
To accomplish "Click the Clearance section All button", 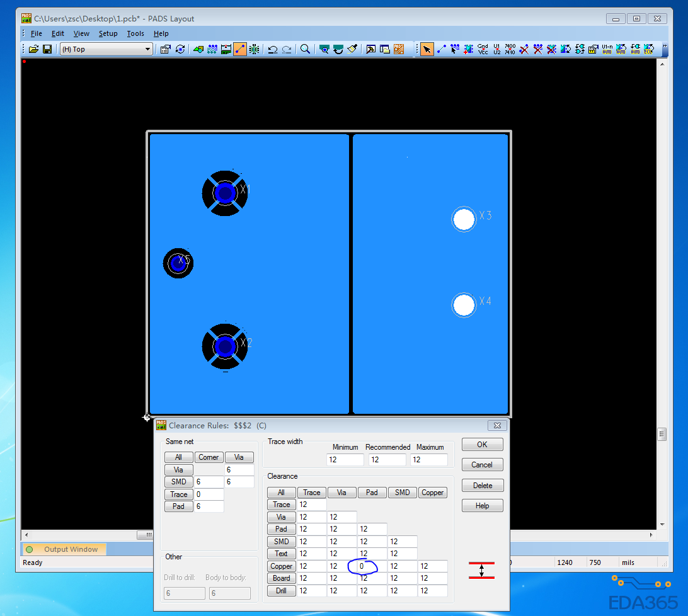I will [x=281, y=493].
